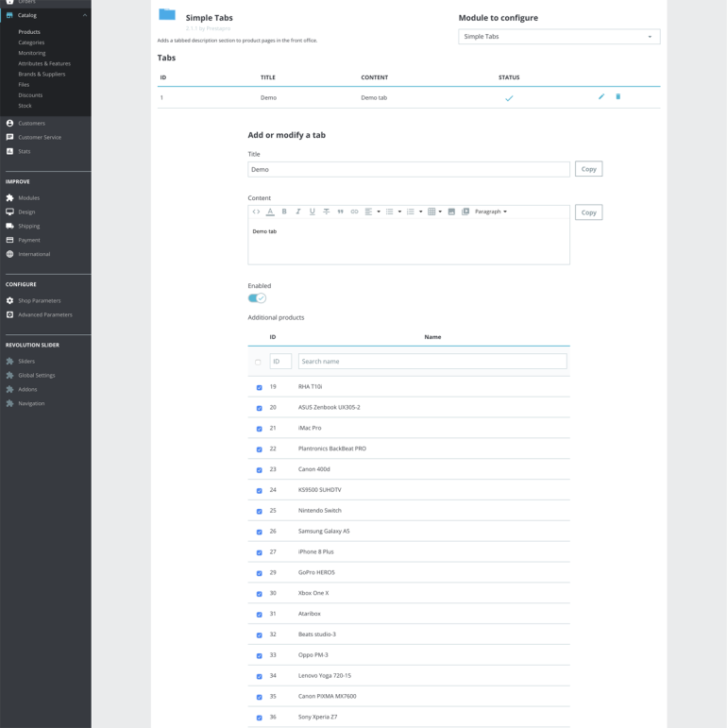Collapse the Catalog menu chevron in the sidebar

click(x=84, y=15)
